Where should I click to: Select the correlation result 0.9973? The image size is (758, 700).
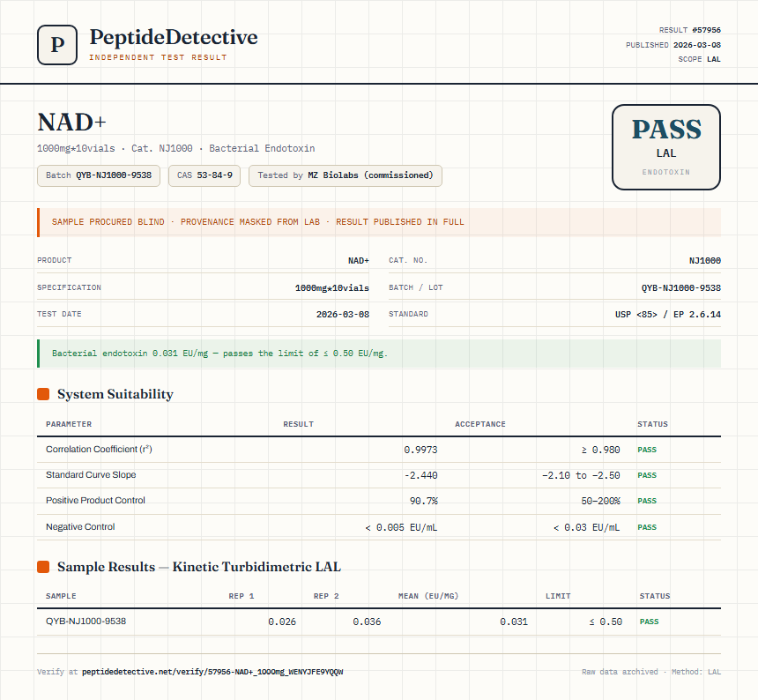pyautogui.click(x=420, y=450)
